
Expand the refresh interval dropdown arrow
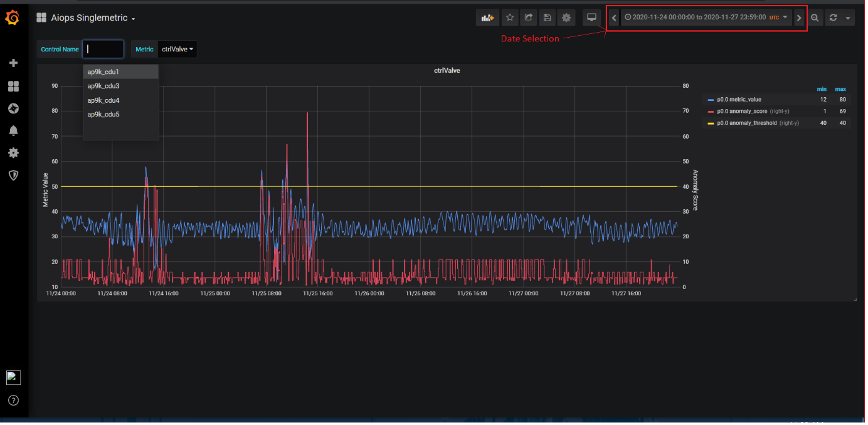(848, 18)
